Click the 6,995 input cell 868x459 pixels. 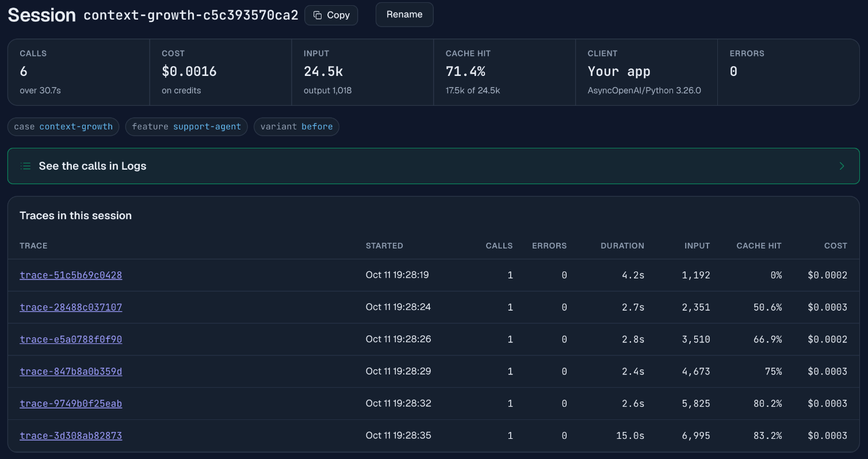pyautogui.click(x=696, y=436)
